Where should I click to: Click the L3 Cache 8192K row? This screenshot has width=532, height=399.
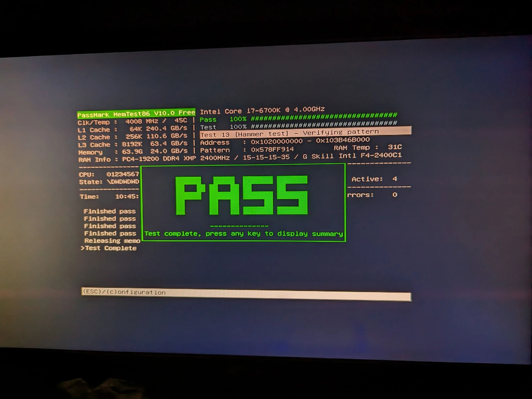coord(133,144)
